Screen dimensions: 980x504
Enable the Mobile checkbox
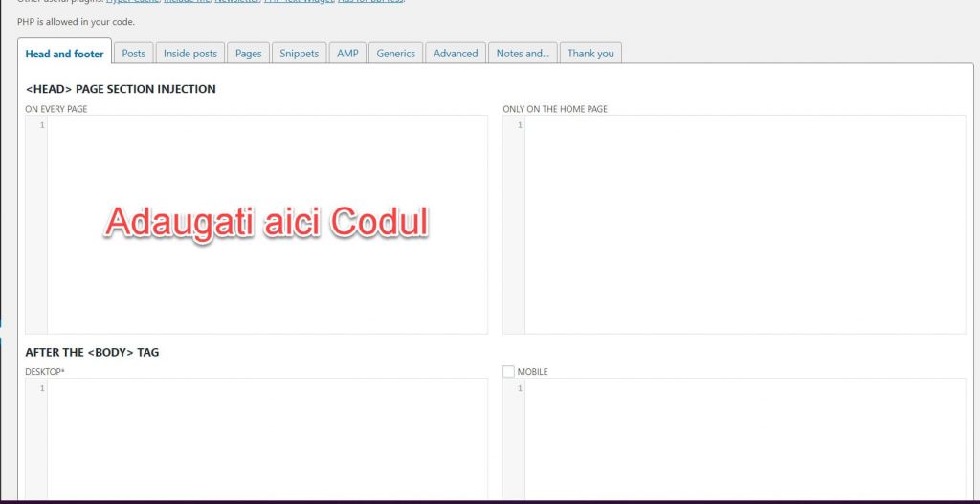[508, 371]
